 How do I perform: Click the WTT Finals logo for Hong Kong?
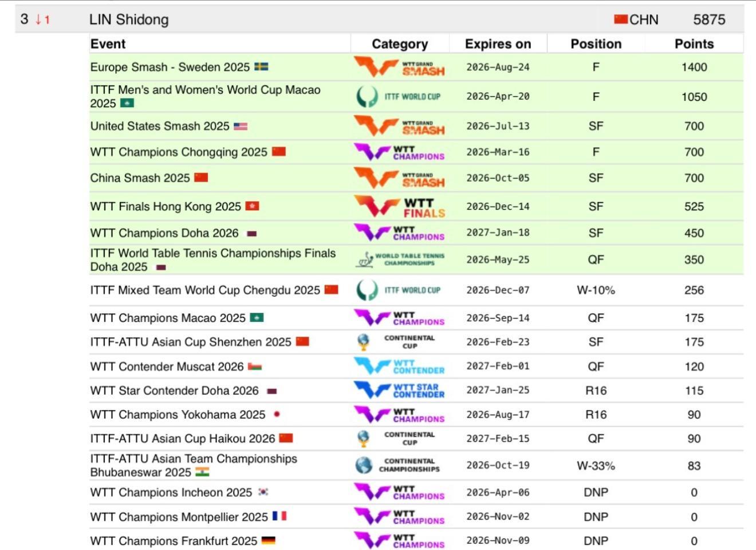click(x=399, y=207)
